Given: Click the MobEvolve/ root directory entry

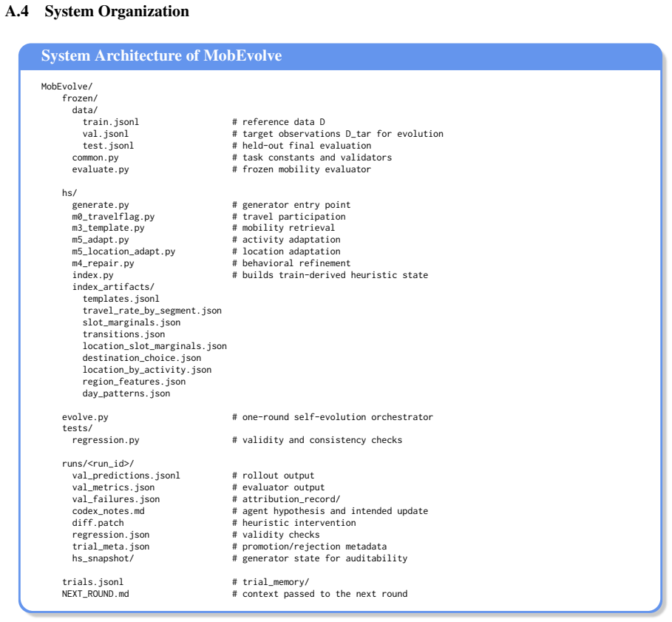Looking at the screenshot, I should pos(67,86).
